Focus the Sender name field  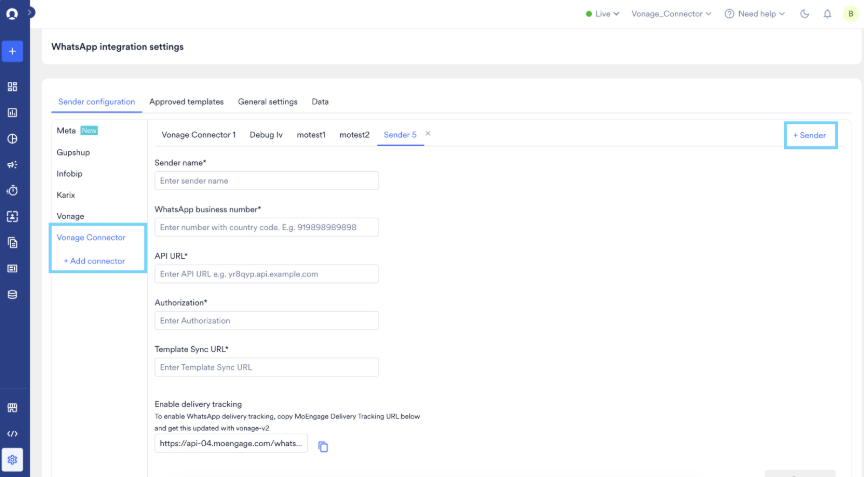pyautogui.click(x=267, y=181)
